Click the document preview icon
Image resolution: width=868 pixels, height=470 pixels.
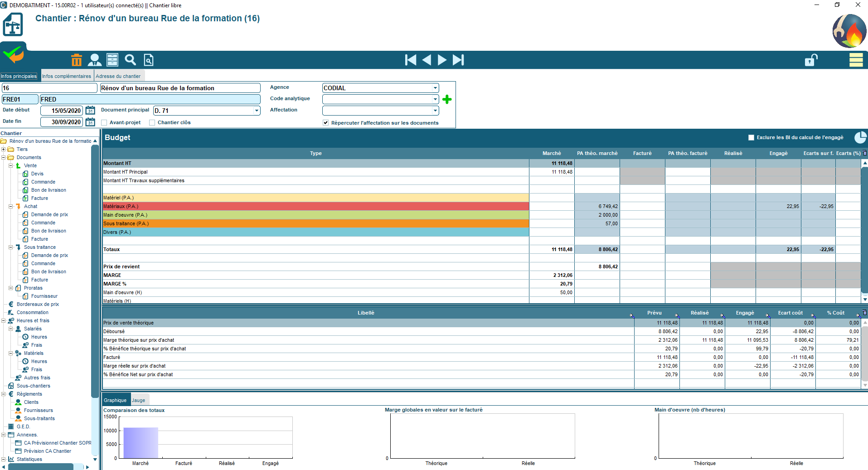149,60
